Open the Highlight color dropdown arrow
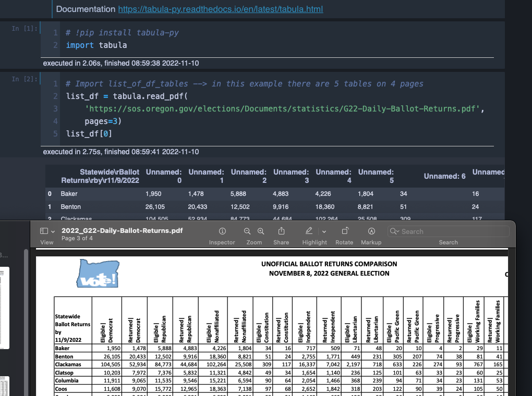 (x=324, y=231)
